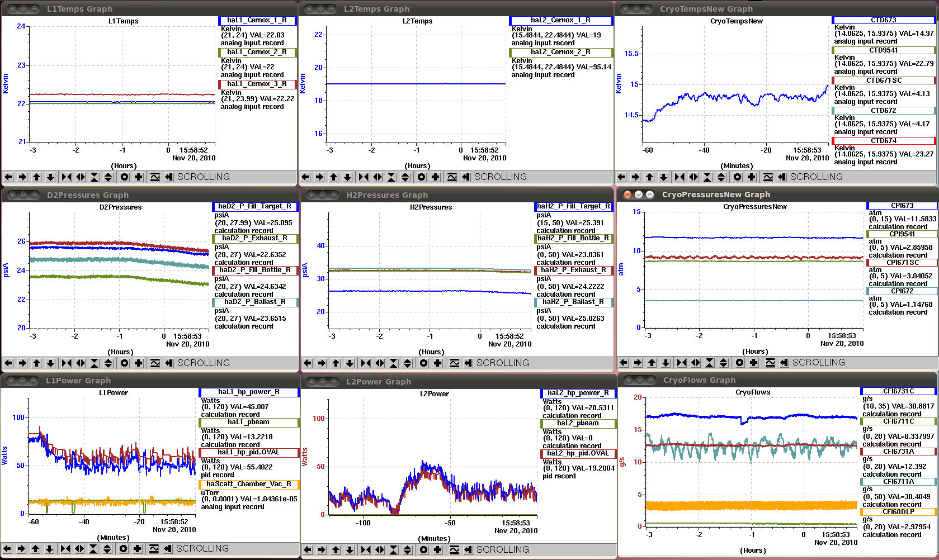Select CFI6731C legend in CryoFlows Graph
The width and height of the screenshot is (939, 560).
pos(898,391)
